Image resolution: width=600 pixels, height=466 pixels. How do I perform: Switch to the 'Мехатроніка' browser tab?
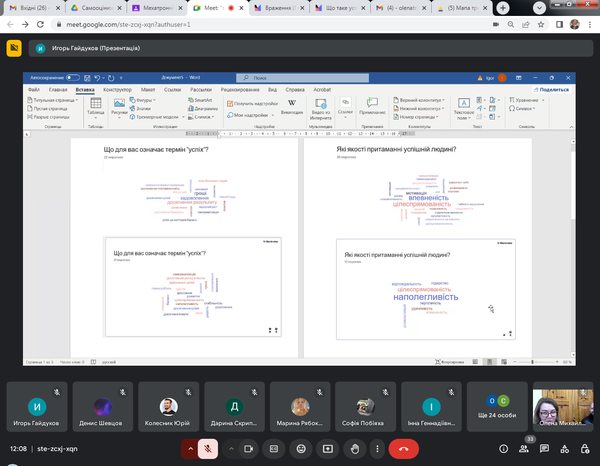156,7
